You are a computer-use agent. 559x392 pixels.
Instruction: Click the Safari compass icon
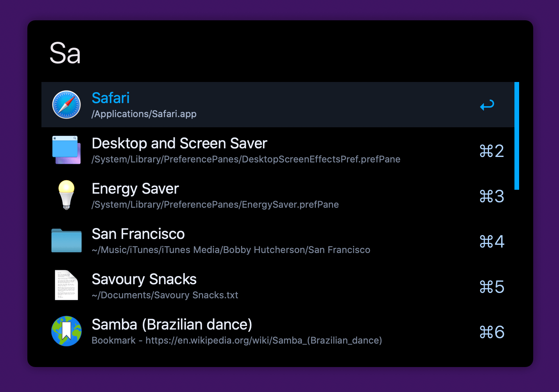coord(66,105)
